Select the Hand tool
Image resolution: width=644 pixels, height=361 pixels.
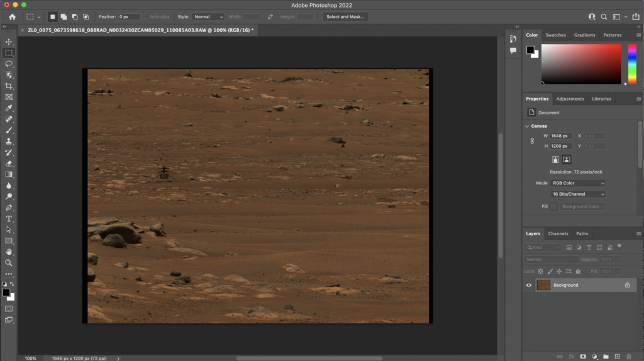click(x=9, y=252)
